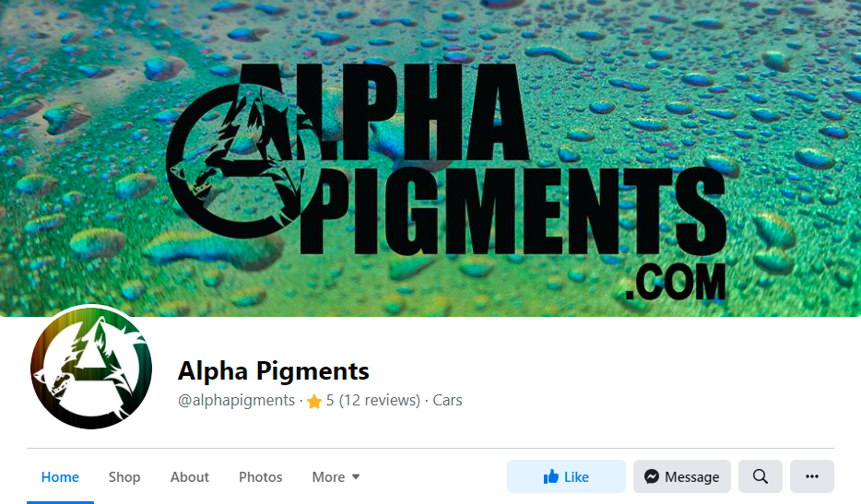861x504 pixels.
Task: Expand the More dropdown arrow
Action: click(x=356, y=476)
